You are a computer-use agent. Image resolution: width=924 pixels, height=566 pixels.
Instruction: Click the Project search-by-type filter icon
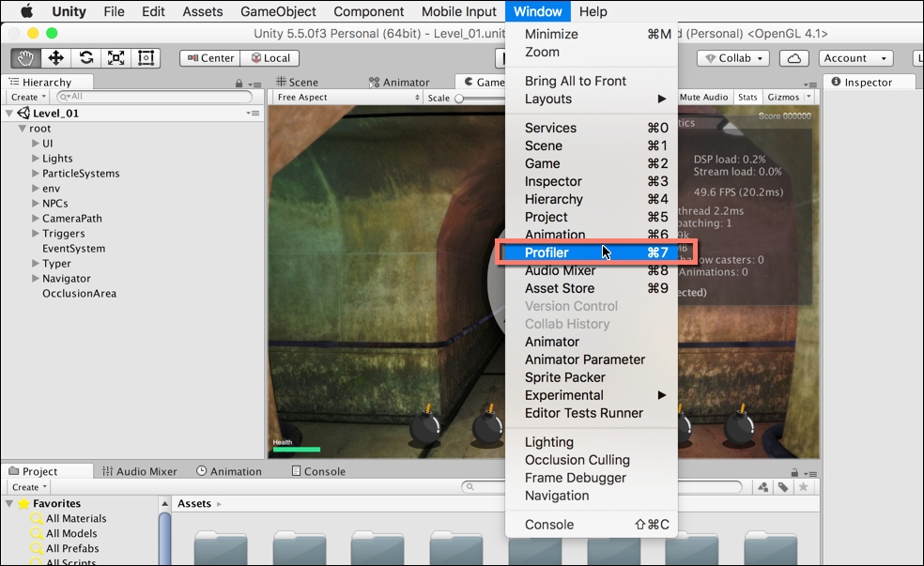pyautogui.click(x=763, y=487)
